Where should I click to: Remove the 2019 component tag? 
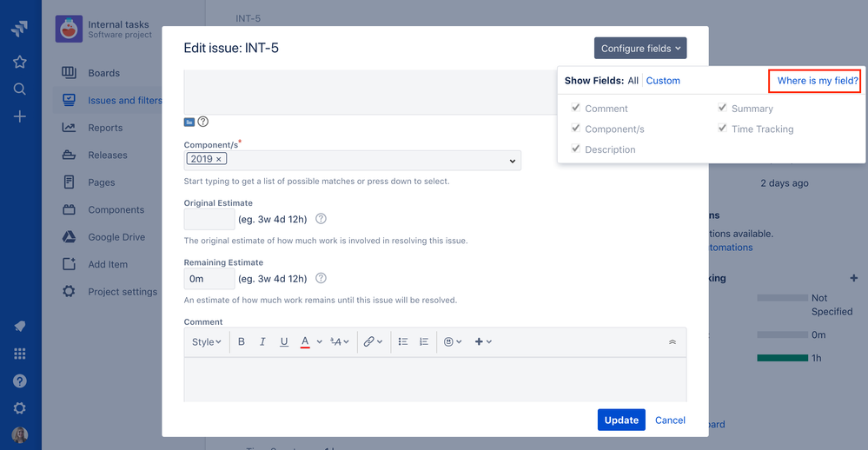tap(219, 159)
